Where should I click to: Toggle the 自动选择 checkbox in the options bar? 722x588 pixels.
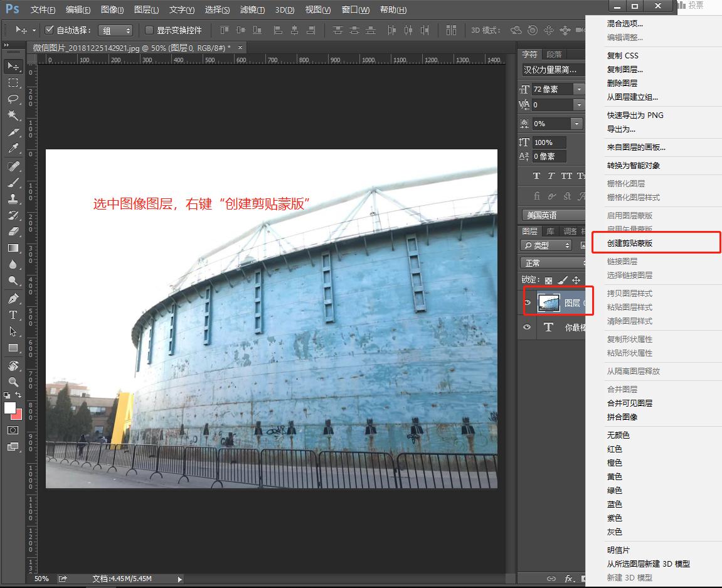[49, 29]
